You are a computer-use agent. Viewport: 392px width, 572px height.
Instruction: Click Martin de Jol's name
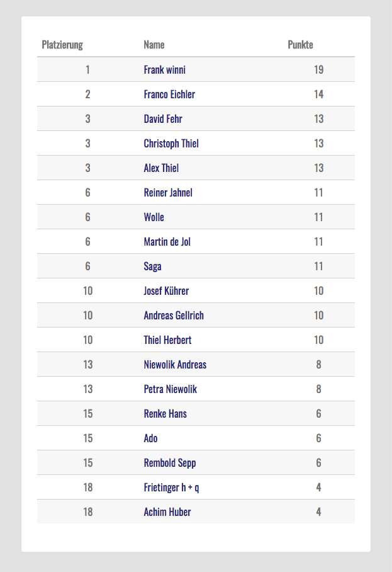tap(167, 242)
